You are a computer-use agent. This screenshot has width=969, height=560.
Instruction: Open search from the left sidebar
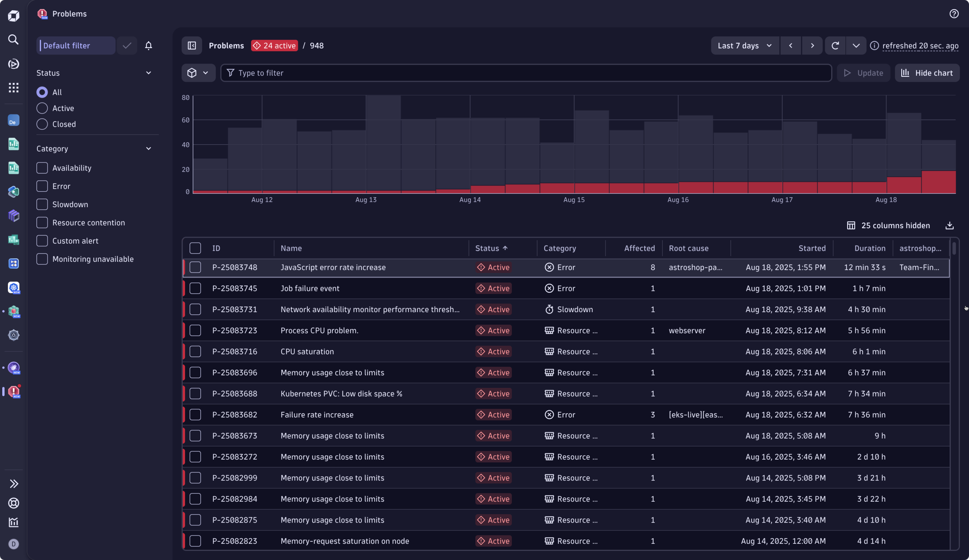(14, 40)
